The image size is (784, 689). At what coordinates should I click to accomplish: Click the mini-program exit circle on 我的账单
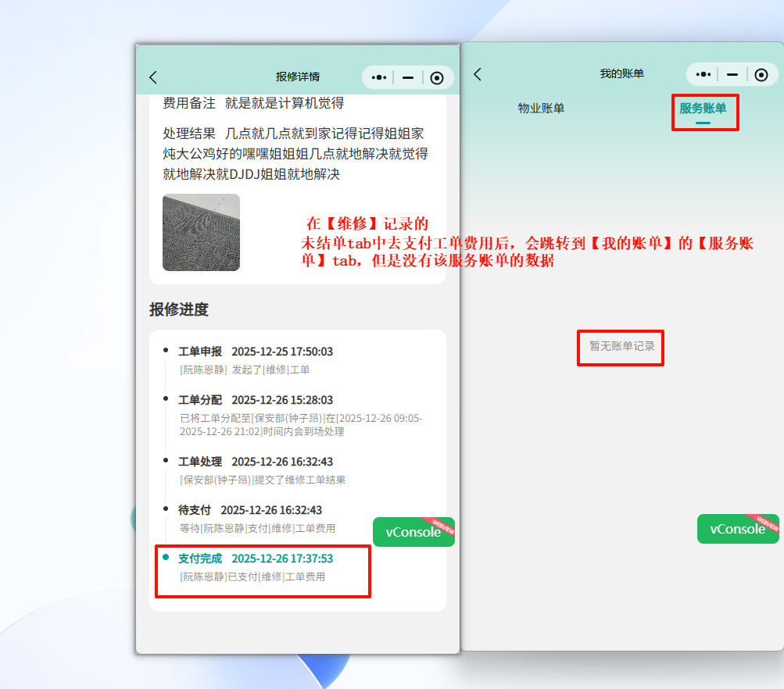[x=761, y=74]
